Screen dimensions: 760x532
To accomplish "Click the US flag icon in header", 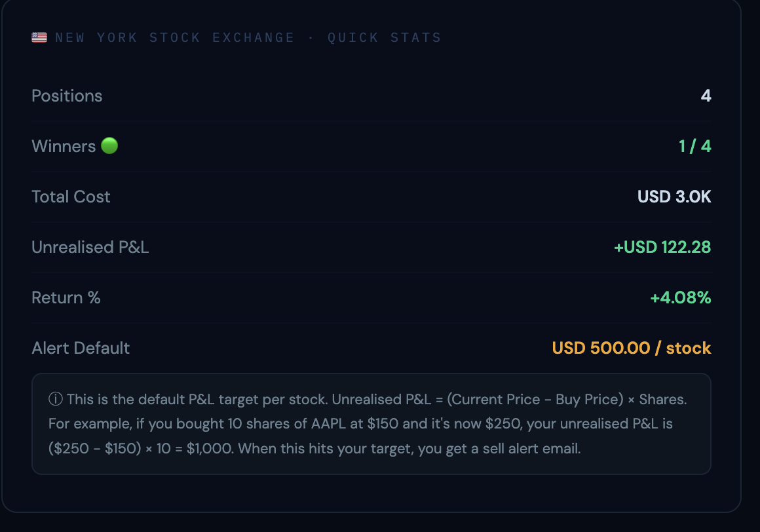I will click(39, 38).
